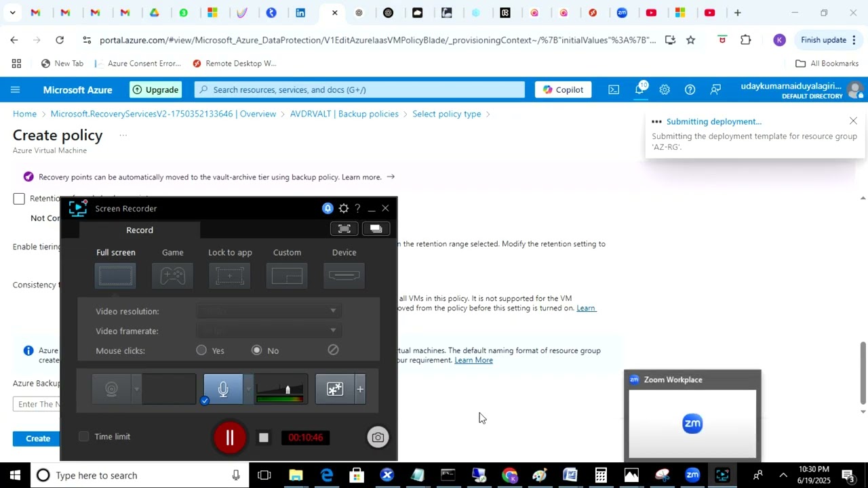This screenshot has width=868, height=488.
Task: Select Custom region recording mode
Action: pyautogui.click(x=287, y=276)
